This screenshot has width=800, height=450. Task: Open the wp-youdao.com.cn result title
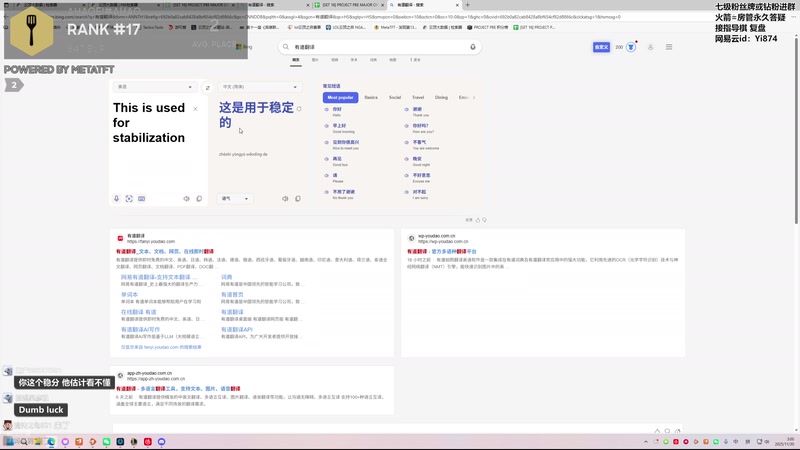(x=441, y=252)
